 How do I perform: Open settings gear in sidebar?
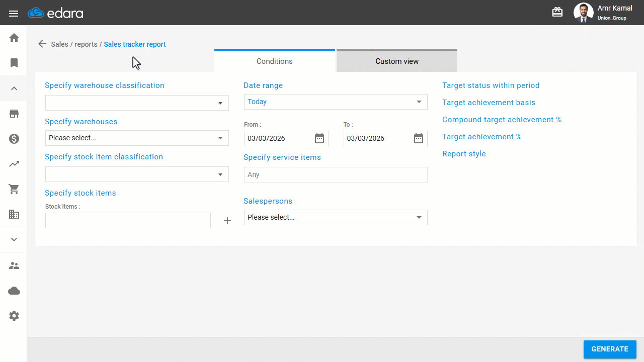14,316
